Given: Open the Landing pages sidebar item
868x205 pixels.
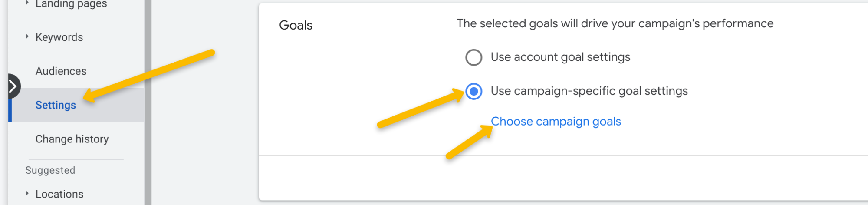Looking at the screenshot, I should point(71,4).
